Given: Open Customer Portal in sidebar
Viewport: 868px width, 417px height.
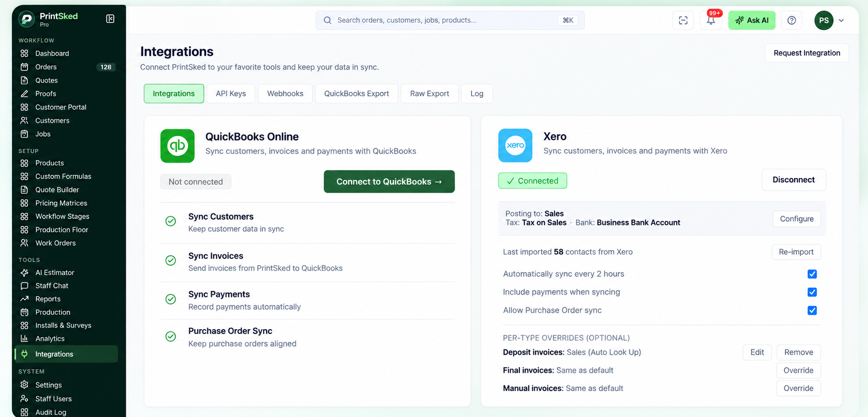Looking at the screenshot, I should 61,107.
